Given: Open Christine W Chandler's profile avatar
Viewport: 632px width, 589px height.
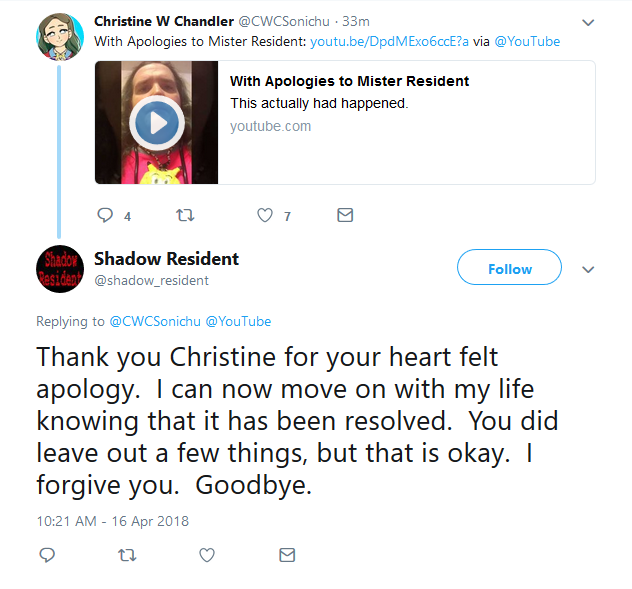Looking at the screenshot, I should tap(60, 37).
